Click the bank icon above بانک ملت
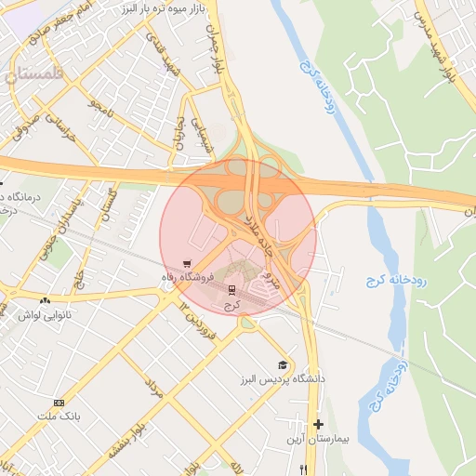Screen dimensions: 476x476 [59, 403]
